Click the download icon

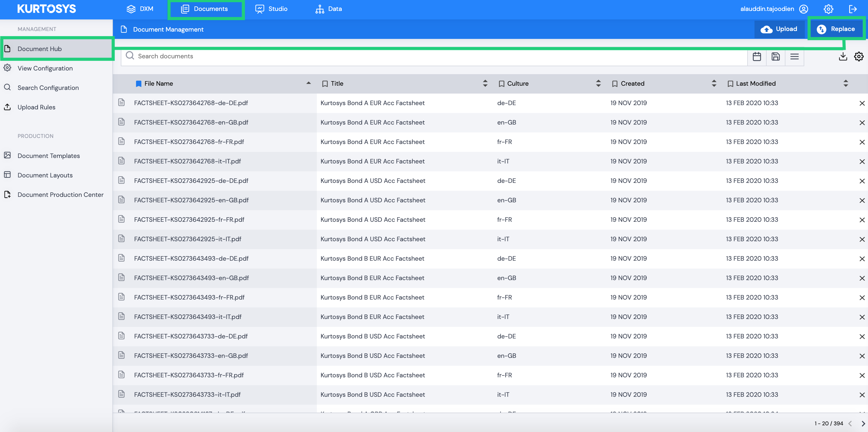pyautogui.click(x=843, y=56)
